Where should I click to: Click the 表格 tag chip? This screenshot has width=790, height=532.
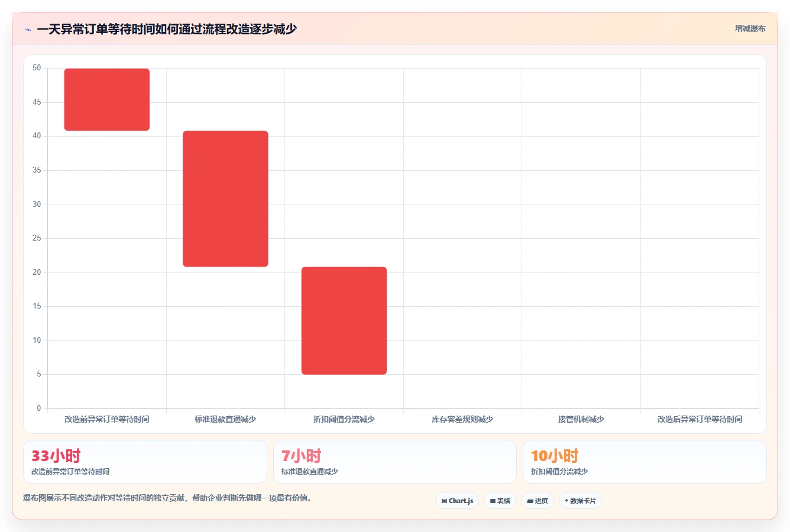point(500,501)
